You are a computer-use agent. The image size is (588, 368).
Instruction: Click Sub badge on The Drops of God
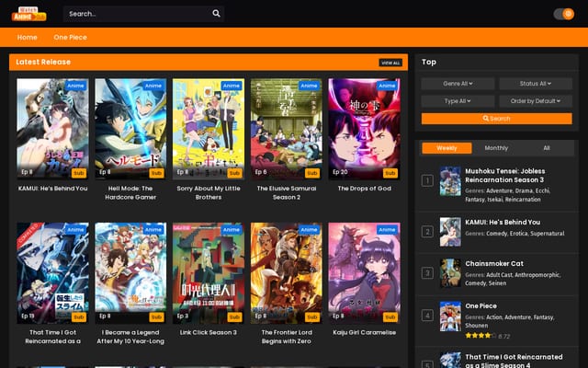point(390,173)
